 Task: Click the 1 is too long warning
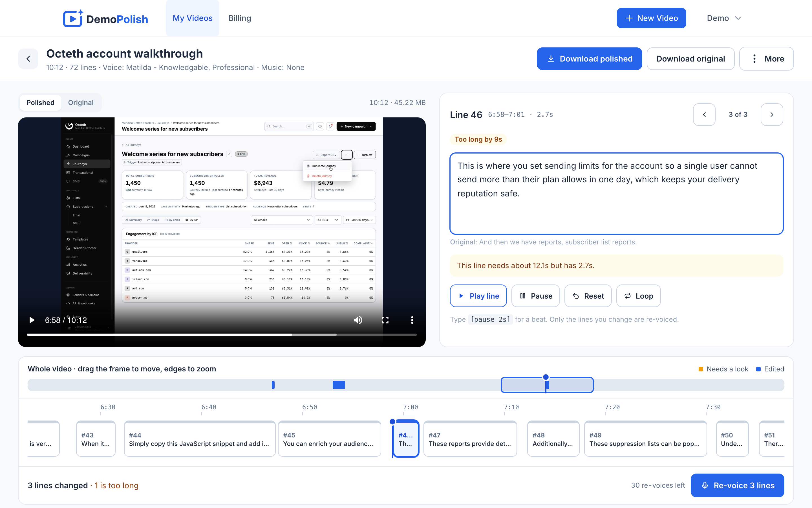pyautogui.click(x=116, y=485)
